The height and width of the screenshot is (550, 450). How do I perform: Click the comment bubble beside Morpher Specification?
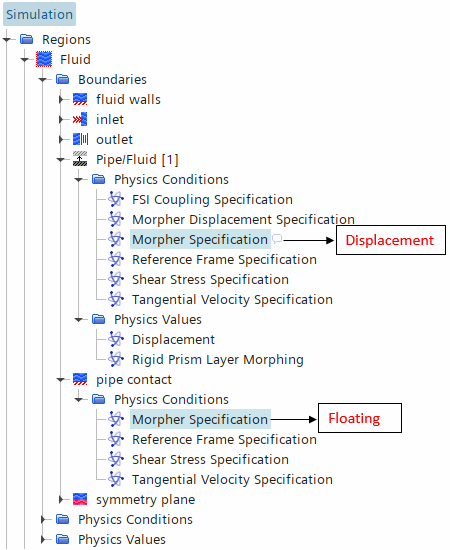click(x=277, y=239)
